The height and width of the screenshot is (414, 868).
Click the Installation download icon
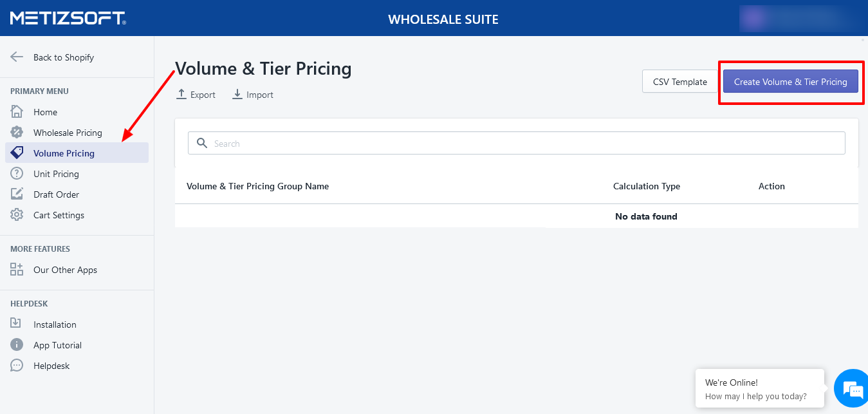click(x=17, y=325)
